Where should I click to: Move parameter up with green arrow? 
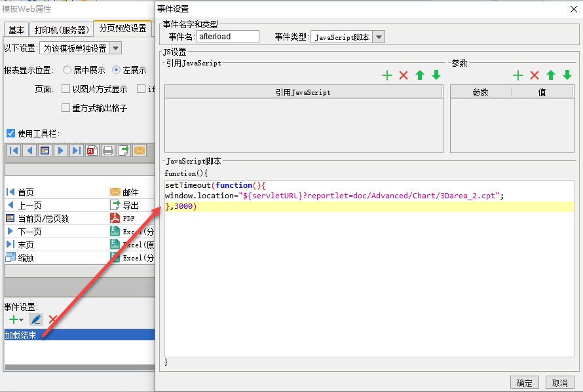(x=551, y=75)
